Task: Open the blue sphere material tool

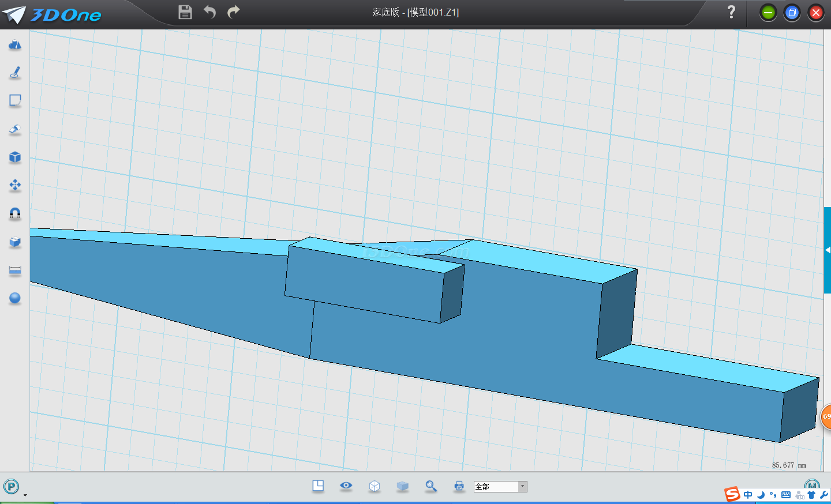Action: click(x=15, y=298)
